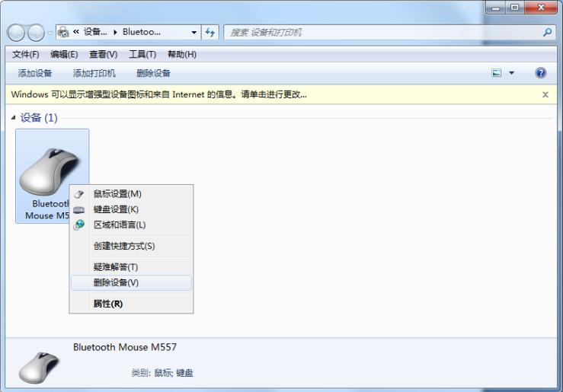The image size is (563, 392).
Task: Click the refresh button beside address bar
Action: (x=210, y=32)
